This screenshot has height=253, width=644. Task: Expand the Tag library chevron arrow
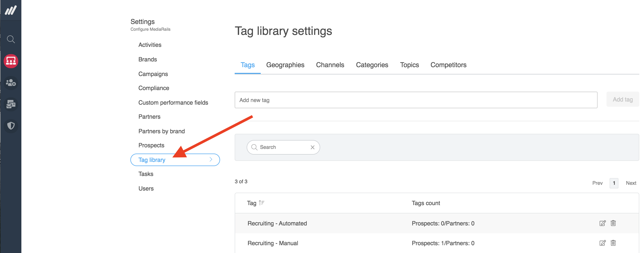211,160
